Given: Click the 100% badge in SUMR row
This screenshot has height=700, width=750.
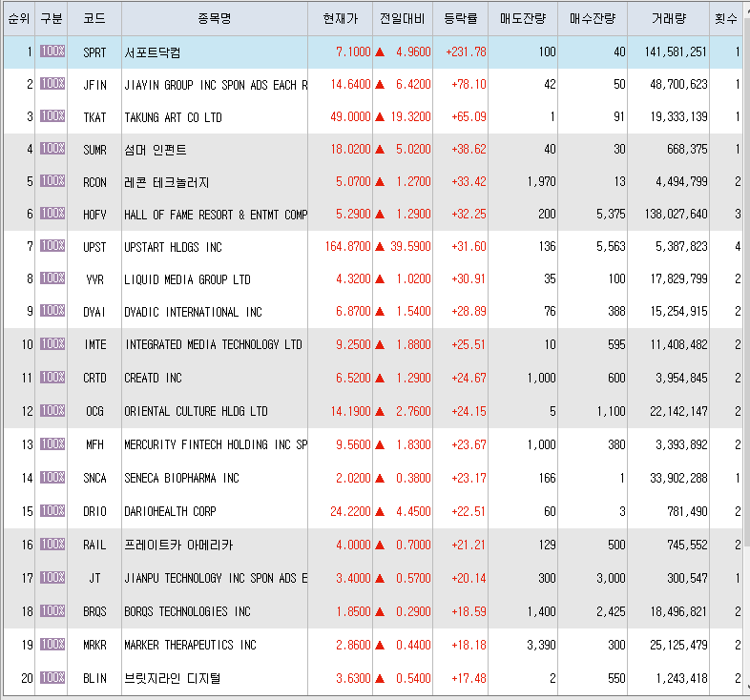Looking at the screenshot, I should click(52, 149).
